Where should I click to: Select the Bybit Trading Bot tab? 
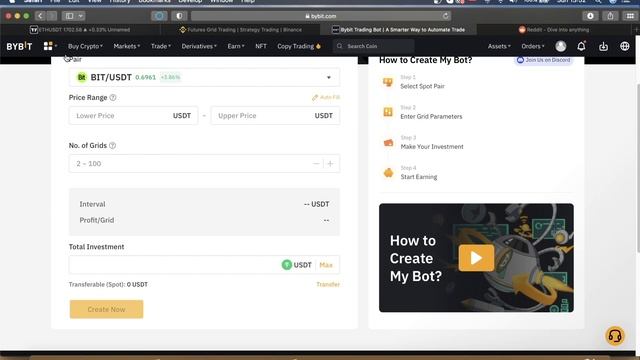coord(398,30)
